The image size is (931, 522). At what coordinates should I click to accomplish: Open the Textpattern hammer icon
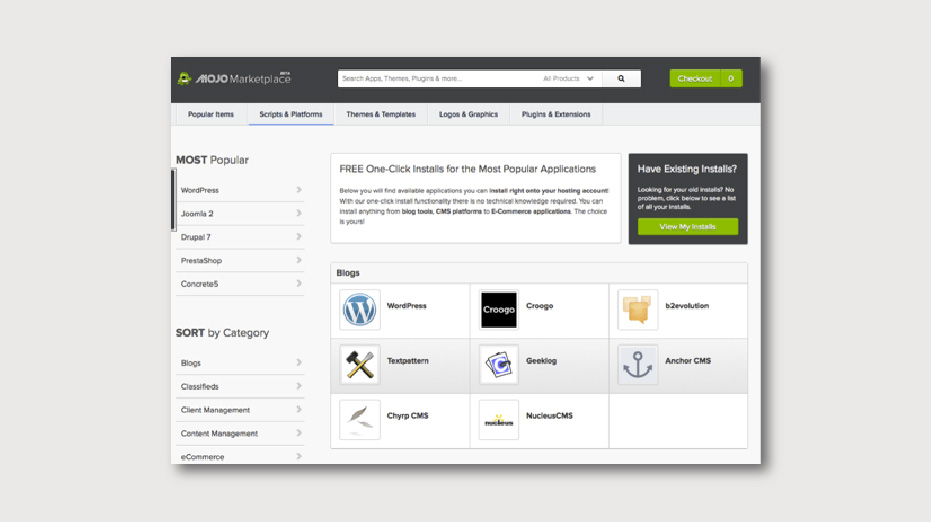360,365
